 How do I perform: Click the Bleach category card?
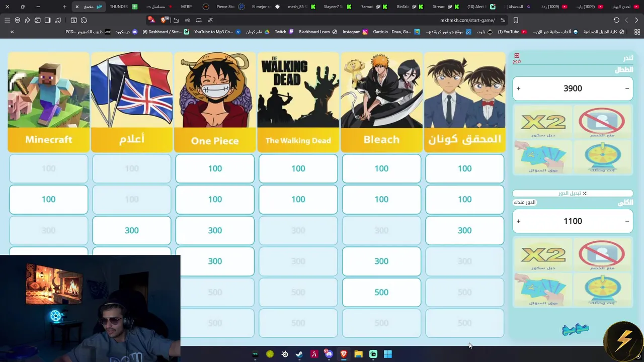[x=381, y=102]
